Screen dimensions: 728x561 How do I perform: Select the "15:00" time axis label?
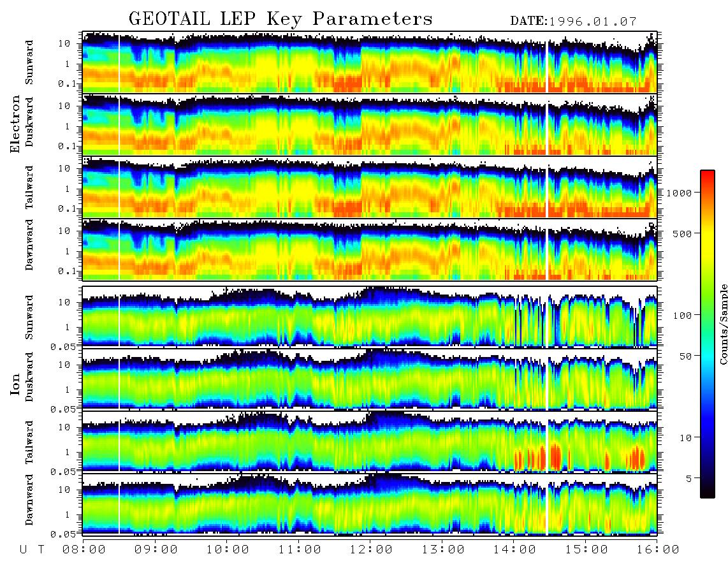586,550
